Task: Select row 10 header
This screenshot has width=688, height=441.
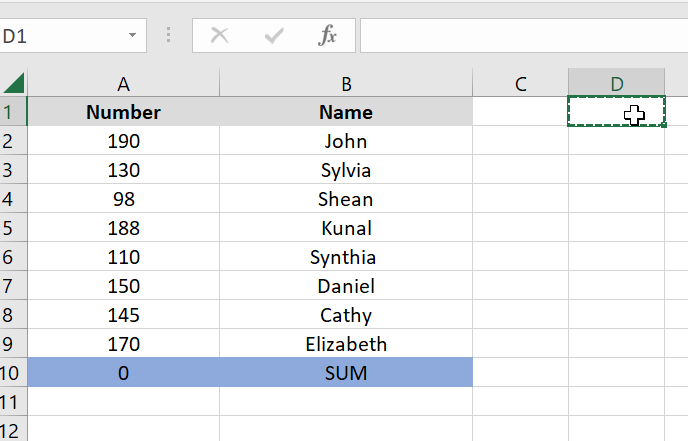Action: pos(13,374)
